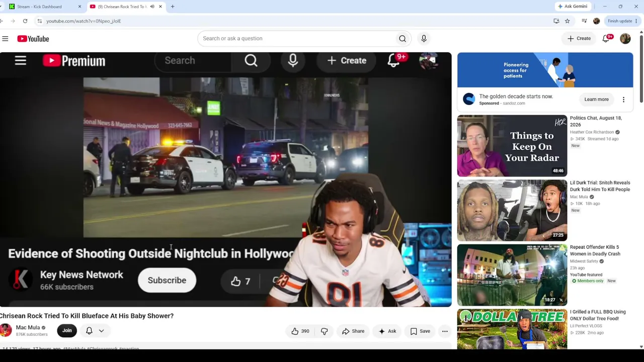The height and width of the screenshot is (362, 644).
Task: Click the YouTube search magnifier button
Action: pyautogui.click(x=403, y=38)
